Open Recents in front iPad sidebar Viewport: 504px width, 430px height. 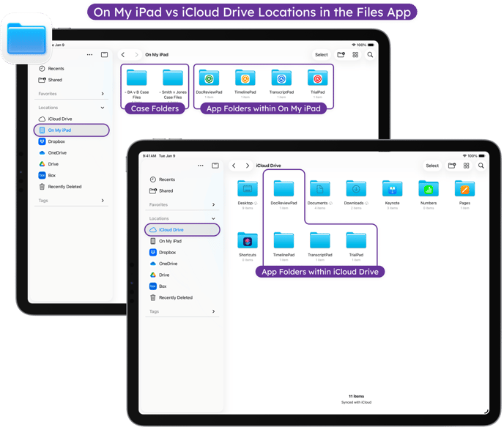click(x=163, y=179)
